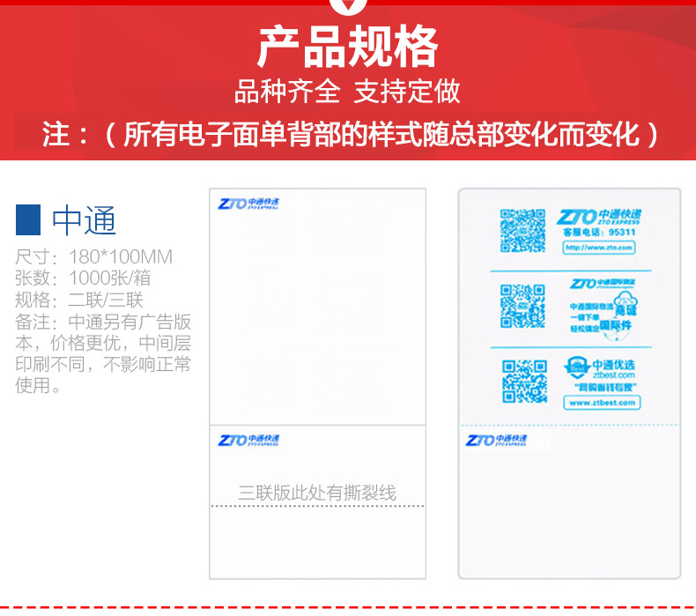Screen dimensions: 696x616
Task: Click the 尺寸: 180*100MM line
Action: pyautogui.click(x=93, y=256)
